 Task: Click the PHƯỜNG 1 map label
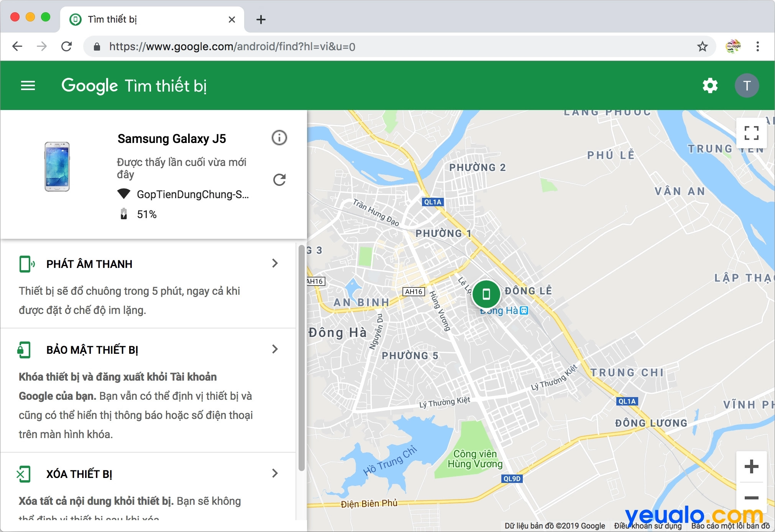(x=443, y=233)
